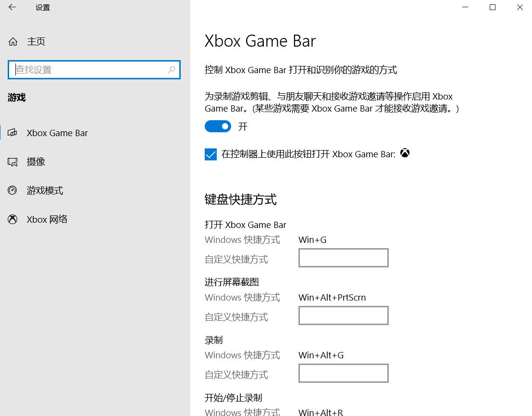Select the 摄像 menu label
This screenshot has width=532, height=416.
(36, 162)
